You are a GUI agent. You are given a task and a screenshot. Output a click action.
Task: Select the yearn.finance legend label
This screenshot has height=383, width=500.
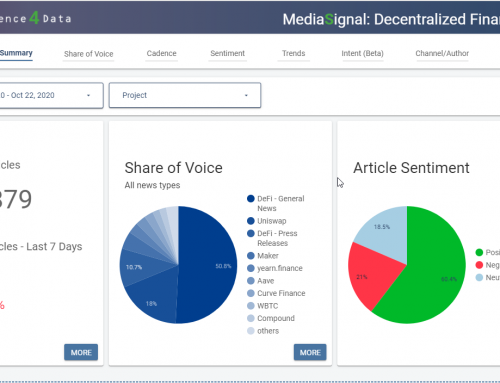pyautogui.click(x=280, y=268)
